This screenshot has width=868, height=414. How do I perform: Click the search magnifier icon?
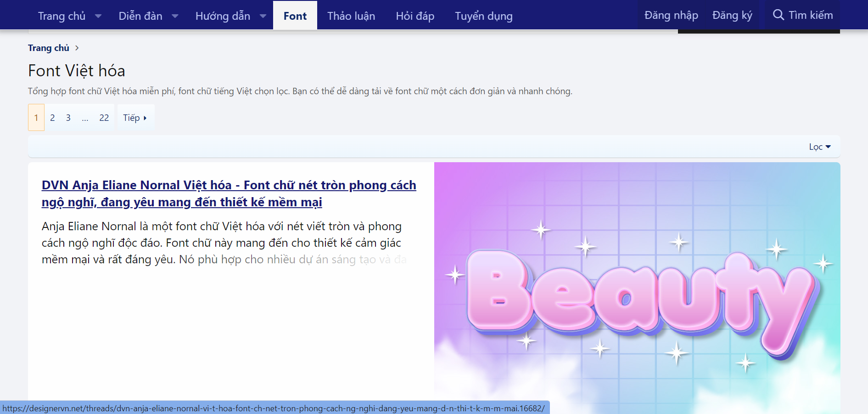[779, 15]
